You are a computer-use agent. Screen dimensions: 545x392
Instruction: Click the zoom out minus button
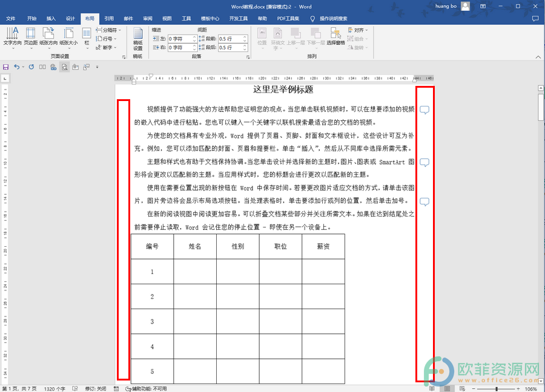[474, 389]
